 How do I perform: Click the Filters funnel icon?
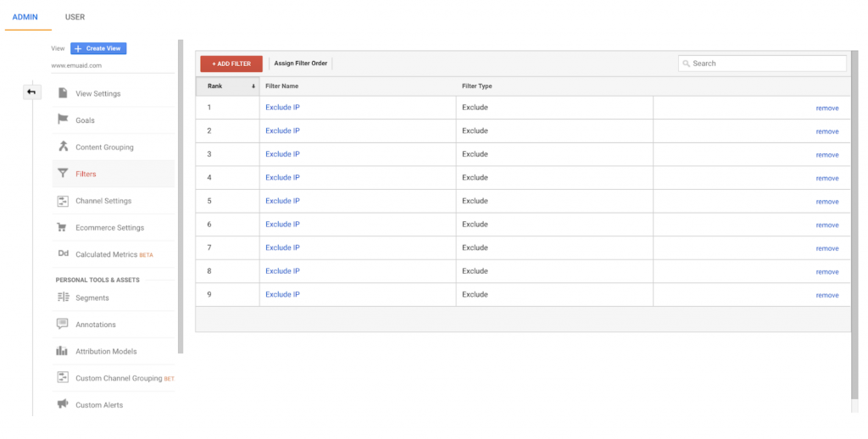pyautogui.click(x=63, y=174)
